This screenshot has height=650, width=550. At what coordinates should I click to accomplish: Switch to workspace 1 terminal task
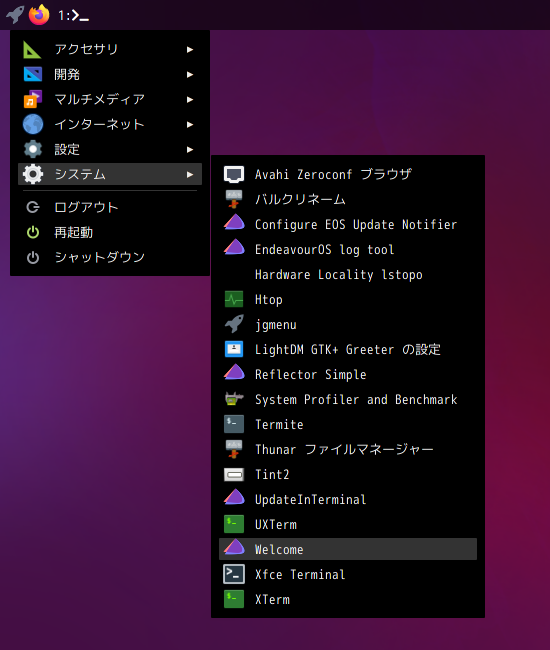point(73,16)
